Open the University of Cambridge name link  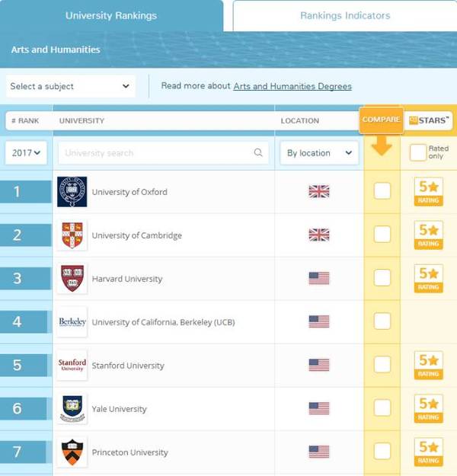click(137, 235)
